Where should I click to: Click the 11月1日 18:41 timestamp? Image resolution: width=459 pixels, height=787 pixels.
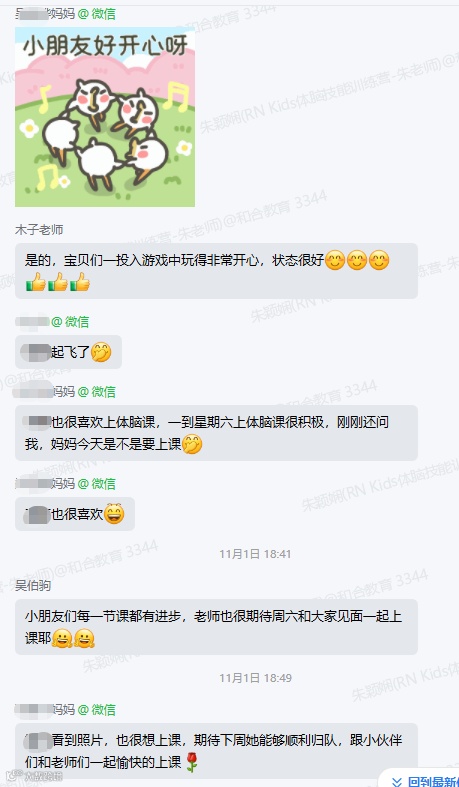tap(255, 554)
